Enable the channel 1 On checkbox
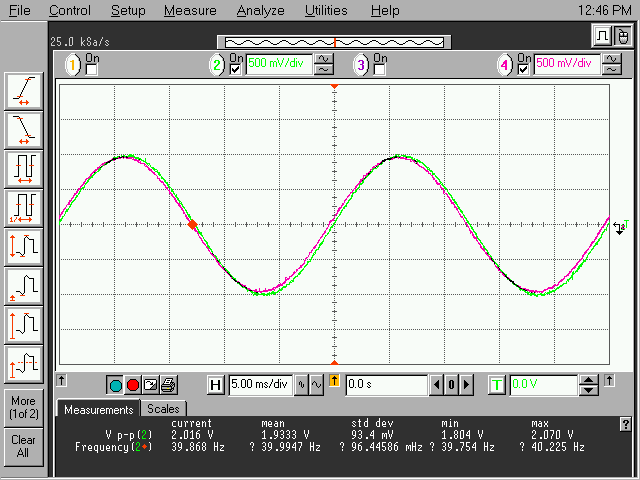640x480 pixels. [91, 69]
